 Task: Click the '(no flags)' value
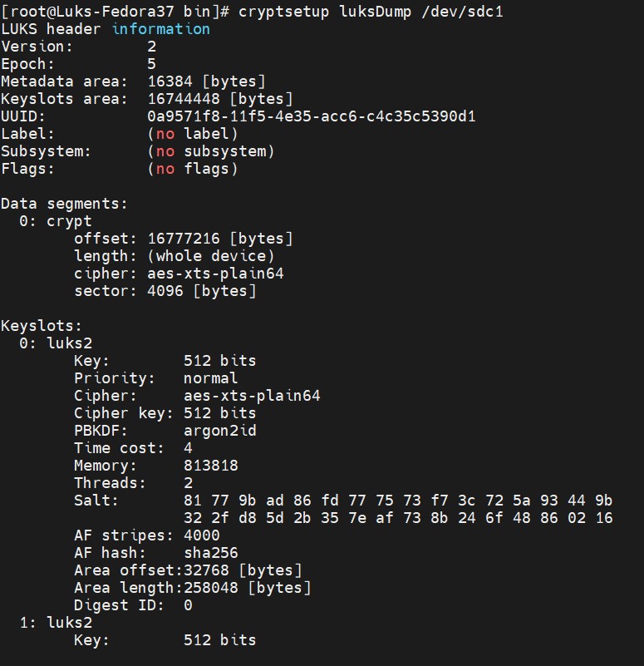tap(192, 169)
